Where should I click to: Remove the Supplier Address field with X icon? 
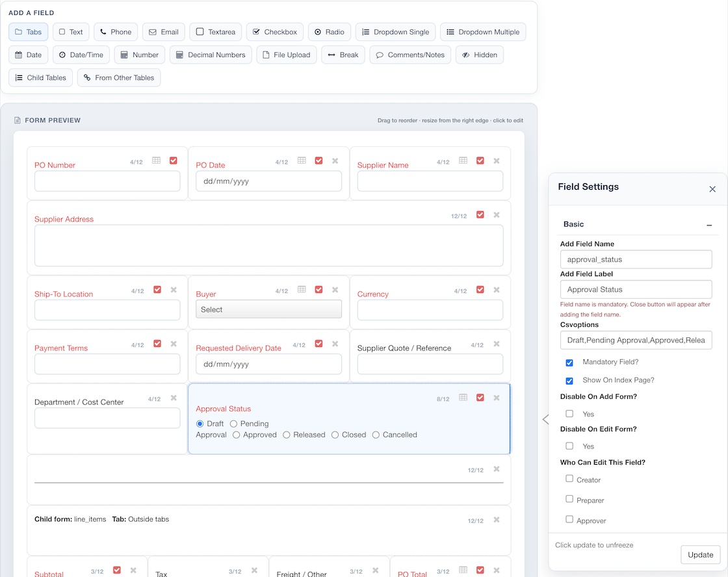(x=497, y=215)
